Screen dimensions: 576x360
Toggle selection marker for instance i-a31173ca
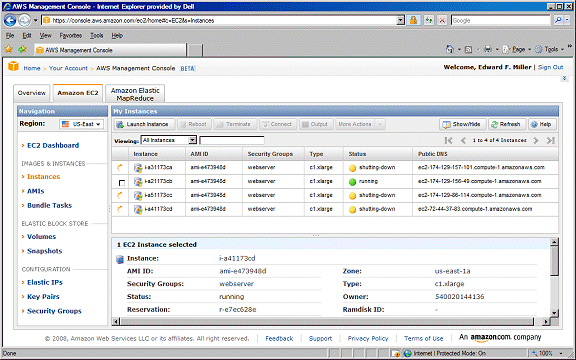click(x=120, y=168)
